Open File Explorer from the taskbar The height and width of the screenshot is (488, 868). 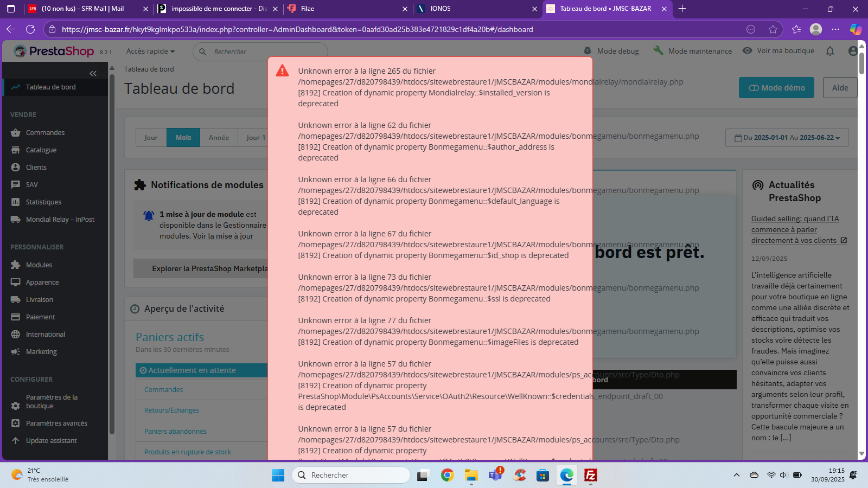(x=471, y=476)
